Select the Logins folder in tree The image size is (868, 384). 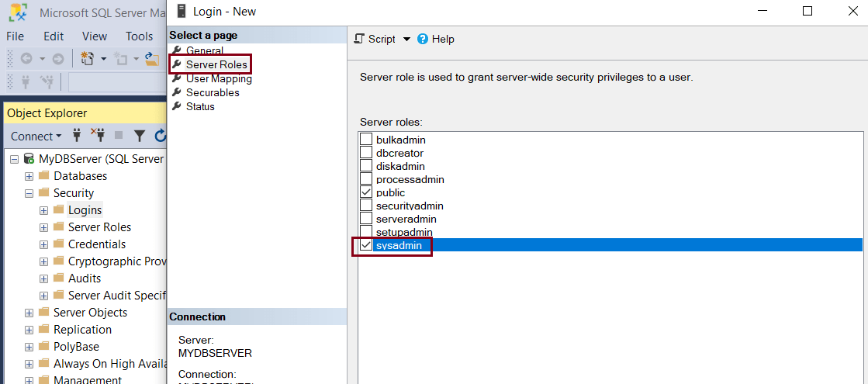tap(85, 210)
